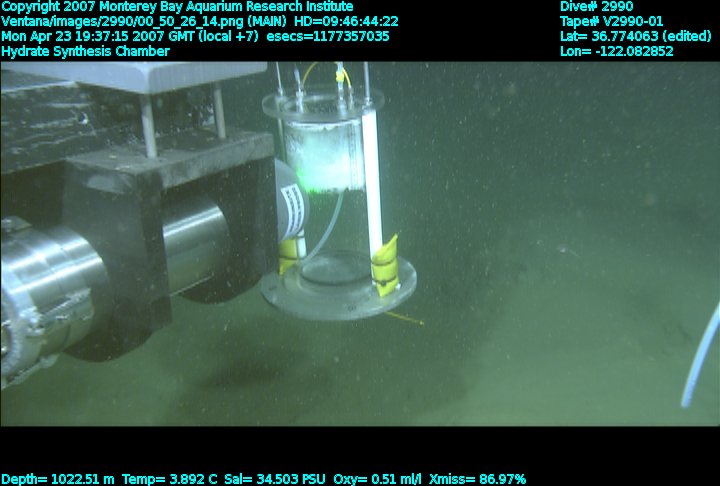The height and width of the screenshot is (486, 720).
Task: Click the 'Depth= 1022.51 m' readout
Action: pos(58,480)
